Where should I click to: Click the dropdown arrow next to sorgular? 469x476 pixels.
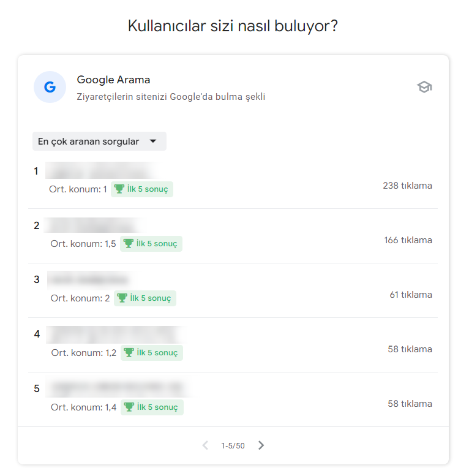coord(153,141)
